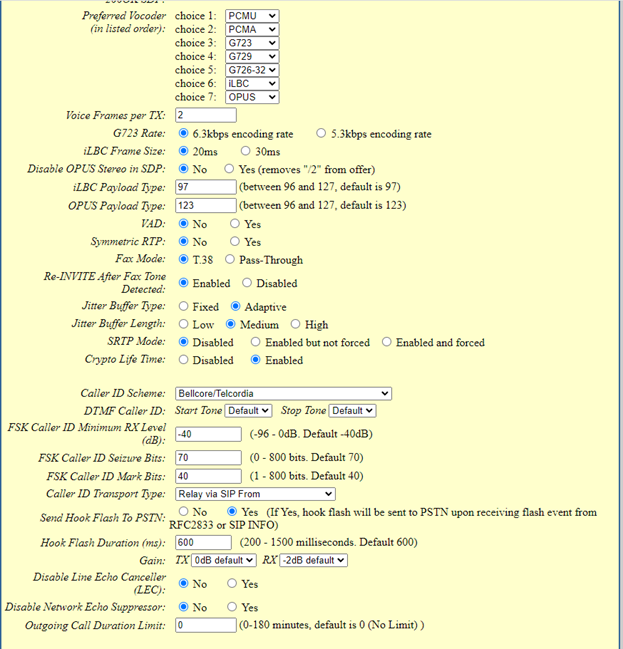623x649 pixels.
Task: Open choice 4 G729 vocoder dropdown
Action: pos(252,56)
